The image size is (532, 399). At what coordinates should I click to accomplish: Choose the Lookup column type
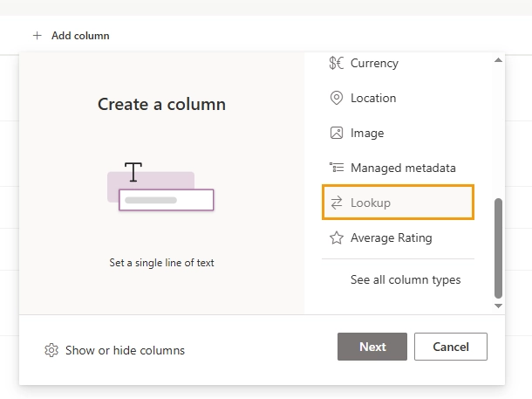coord(398,203)
